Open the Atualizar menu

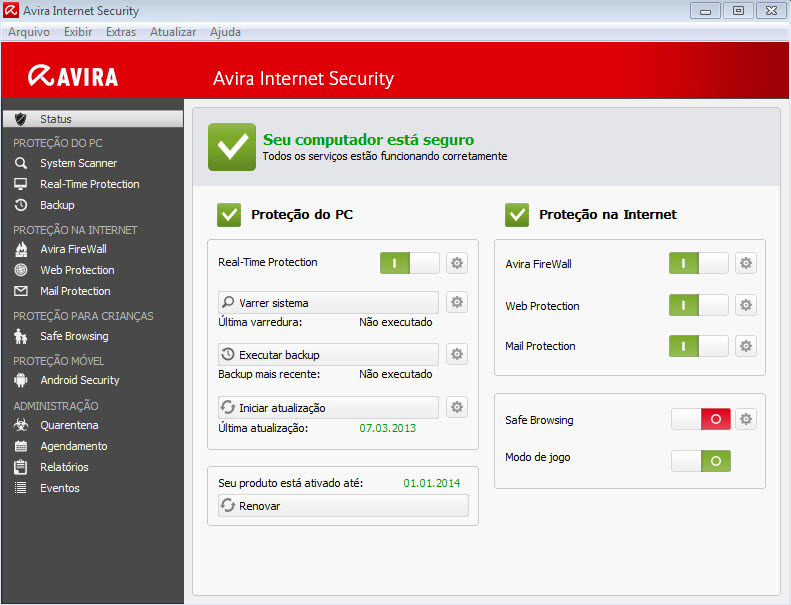tap(173, 32)
